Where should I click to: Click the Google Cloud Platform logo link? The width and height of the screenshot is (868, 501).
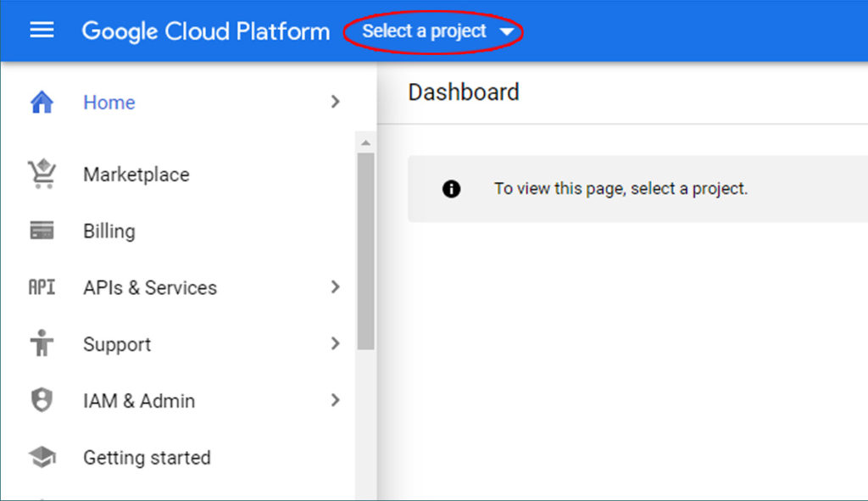click(205, 31)
